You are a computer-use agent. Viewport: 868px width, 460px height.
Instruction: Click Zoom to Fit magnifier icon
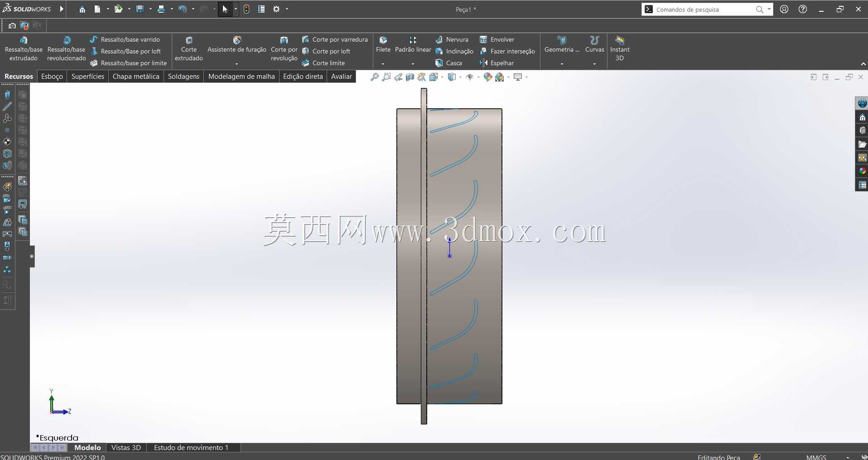pos(374,77)
